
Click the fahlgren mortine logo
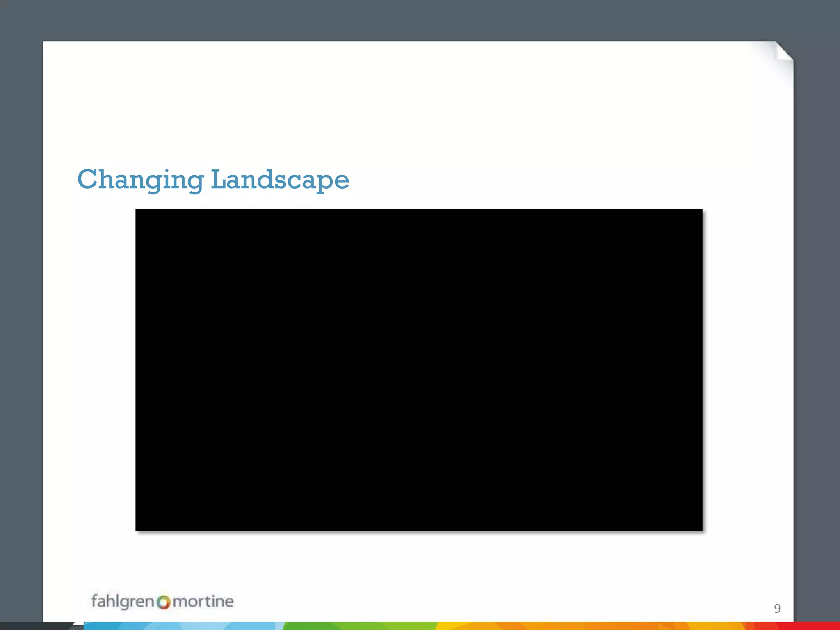point(162,602)
